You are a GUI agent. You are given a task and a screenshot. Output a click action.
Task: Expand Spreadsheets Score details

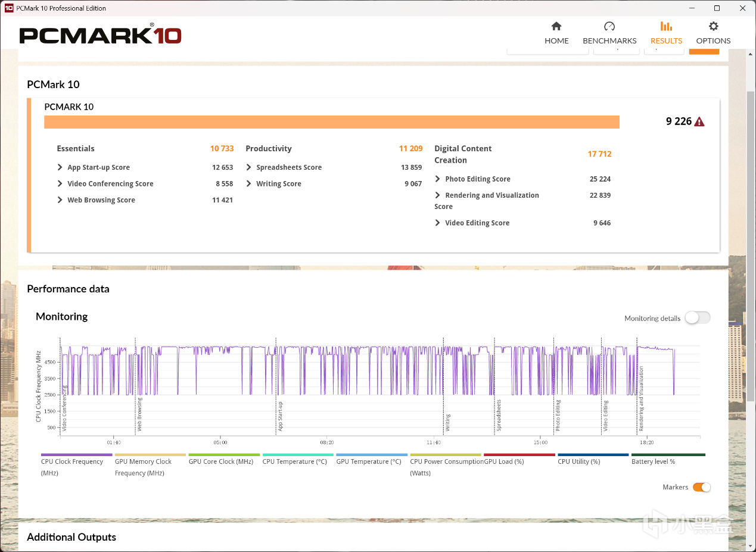point(249,167)
